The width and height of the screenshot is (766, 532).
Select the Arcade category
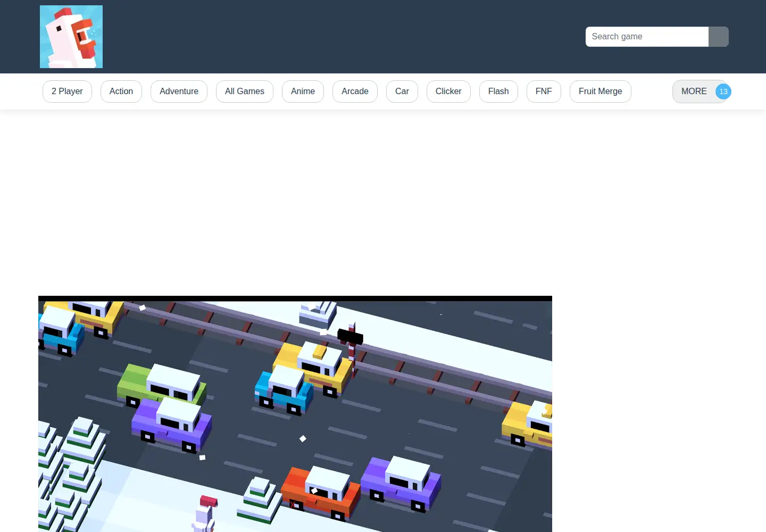[x=355, y=92]
